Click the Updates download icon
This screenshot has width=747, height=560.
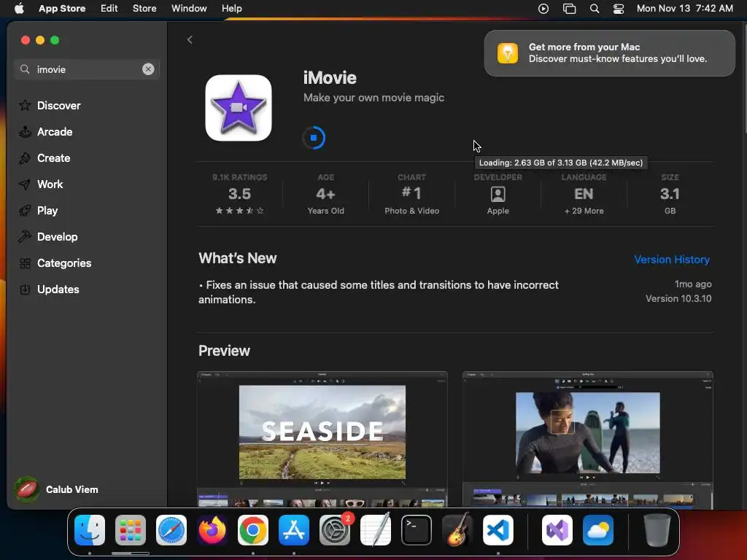pyautogui.click(x=25, y=289)
